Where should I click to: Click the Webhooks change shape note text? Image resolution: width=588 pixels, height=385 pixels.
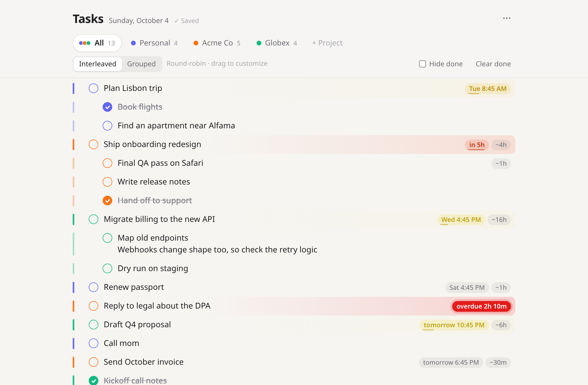click(217, 250)
